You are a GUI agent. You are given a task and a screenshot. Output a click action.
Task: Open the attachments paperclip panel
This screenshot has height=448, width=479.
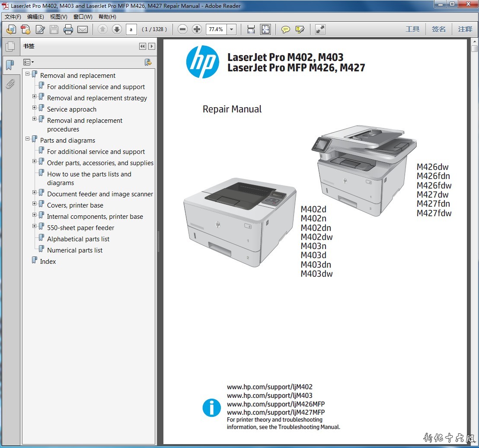click(x=10, y=84)
